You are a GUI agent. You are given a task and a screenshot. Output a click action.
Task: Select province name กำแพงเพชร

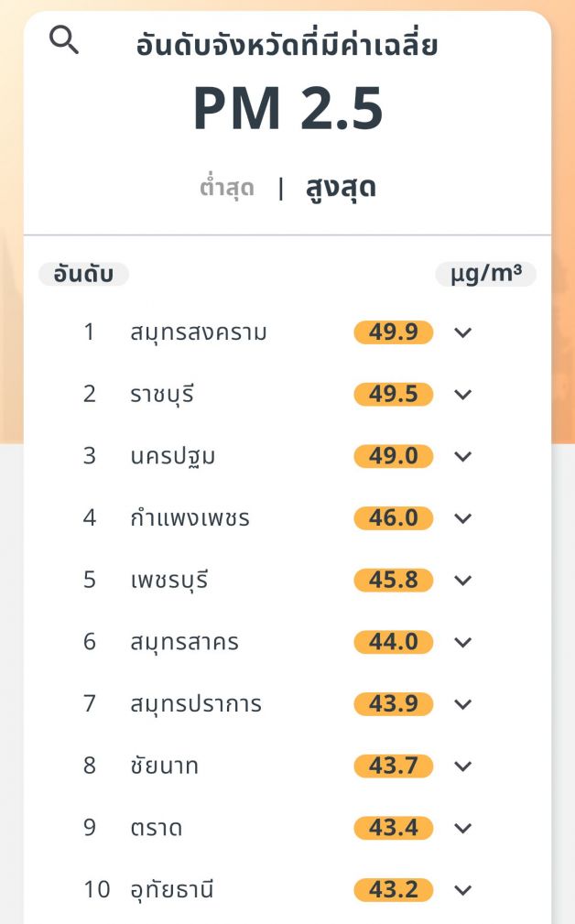190,518
